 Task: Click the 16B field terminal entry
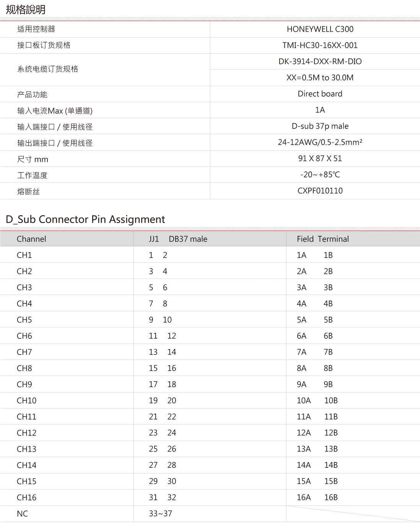(x=330, y=498)
